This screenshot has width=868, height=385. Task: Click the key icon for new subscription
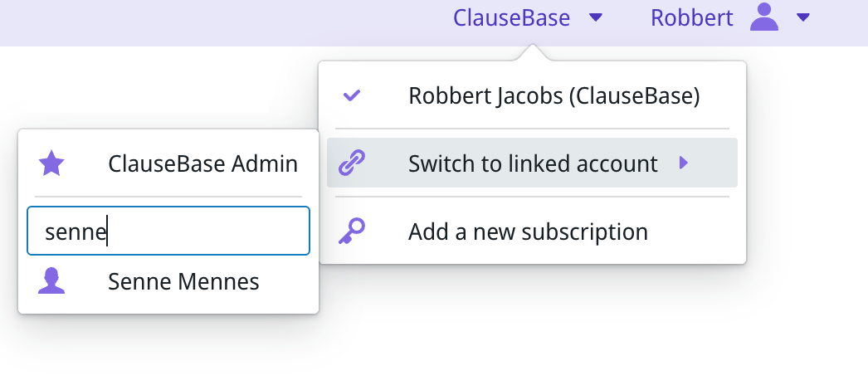[352, 231]
